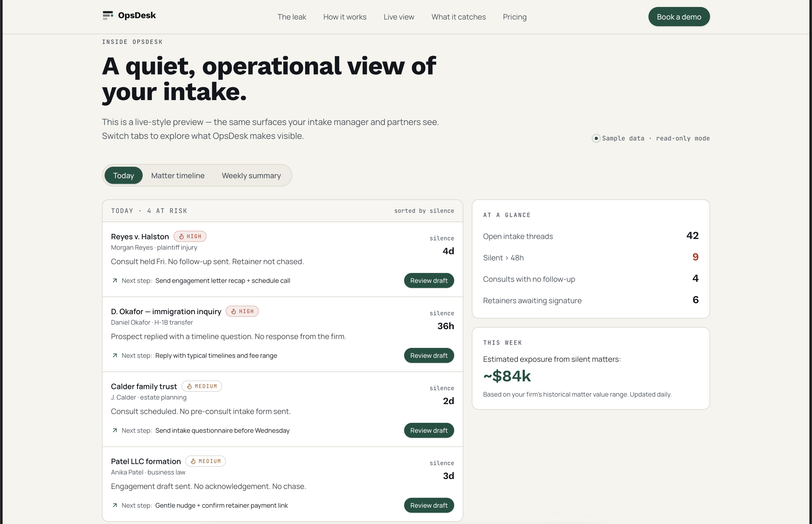
Task: Click the 3d silence value
Action: [448, 476]
